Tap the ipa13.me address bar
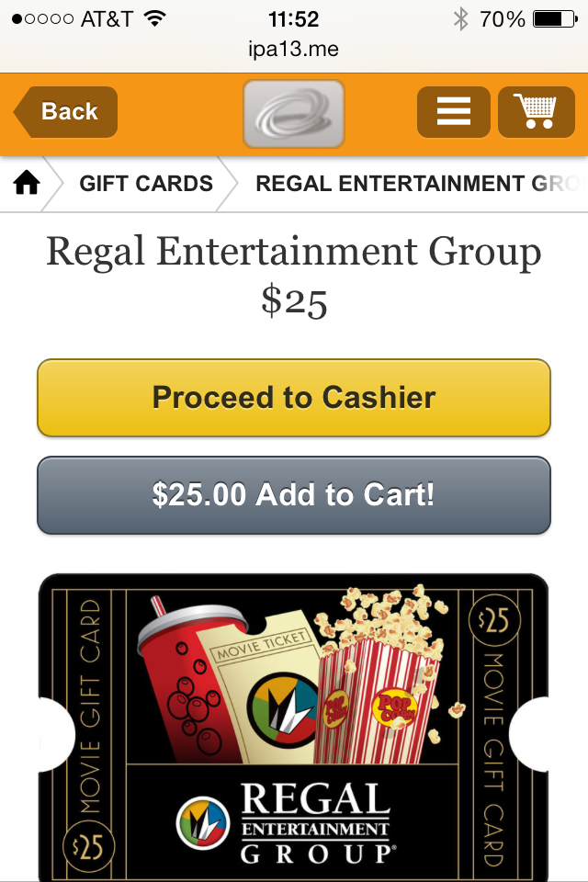588x882 pixels. coord(294,50)
